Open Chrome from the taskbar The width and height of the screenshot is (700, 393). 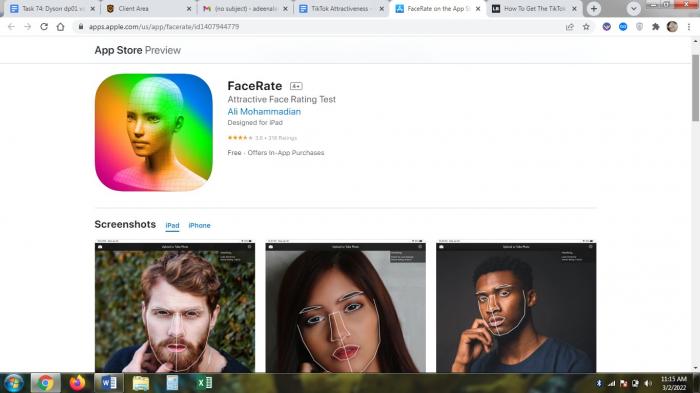[45, 383]
